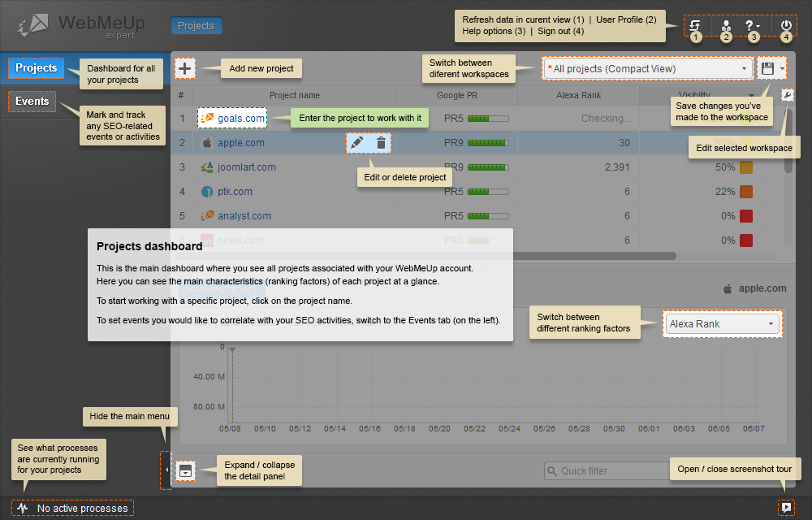Open the Help options question mark
This screenshot has height=520, width=812.
click(751, 25)
